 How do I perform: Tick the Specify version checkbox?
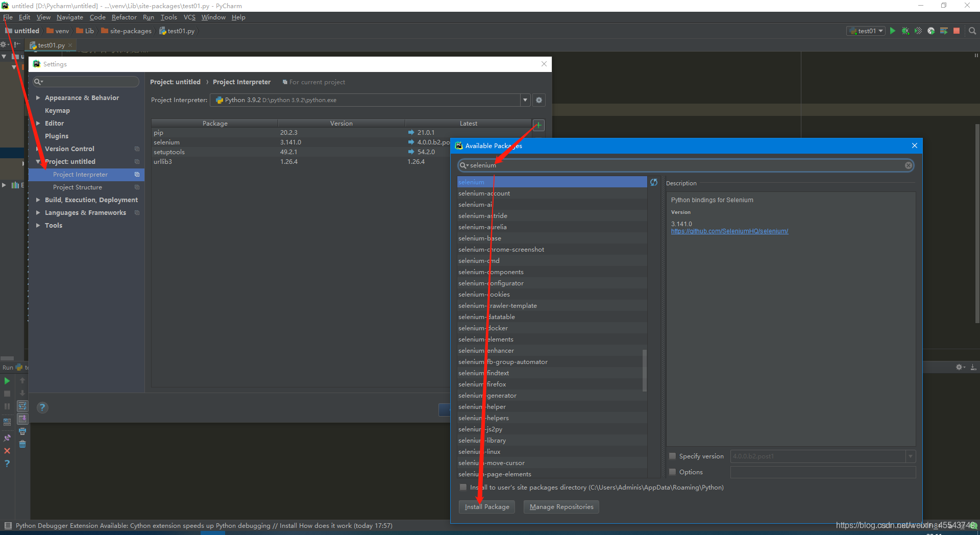tap(673, 456)
